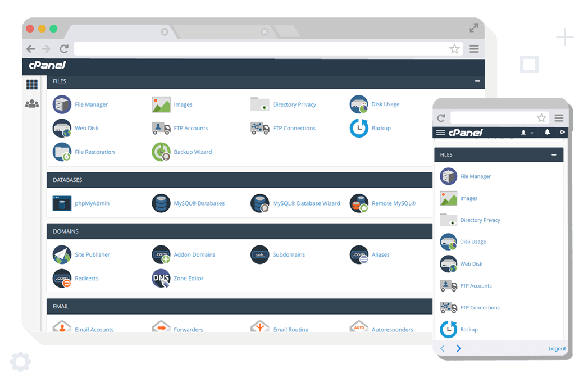Select the Backup Wizard icon
Screen dimensions: 588x378
161,152
